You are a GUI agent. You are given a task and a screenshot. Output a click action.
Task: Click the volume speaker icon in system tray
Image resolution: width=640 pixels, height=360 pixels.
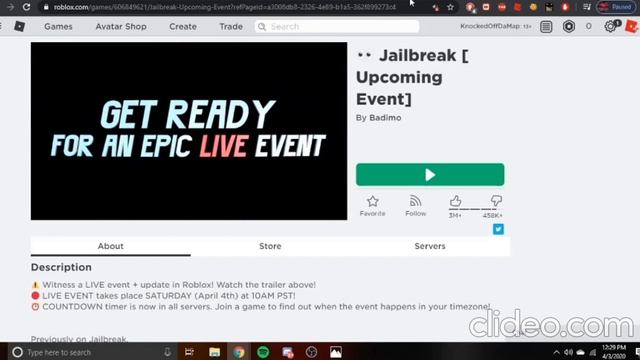tap(569, 352)
